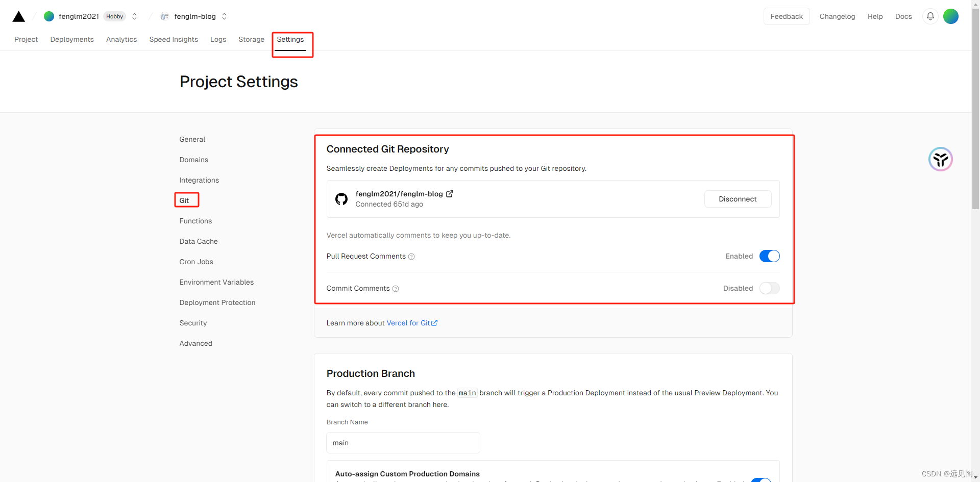Select General in settings sidebar

(192, 139)
